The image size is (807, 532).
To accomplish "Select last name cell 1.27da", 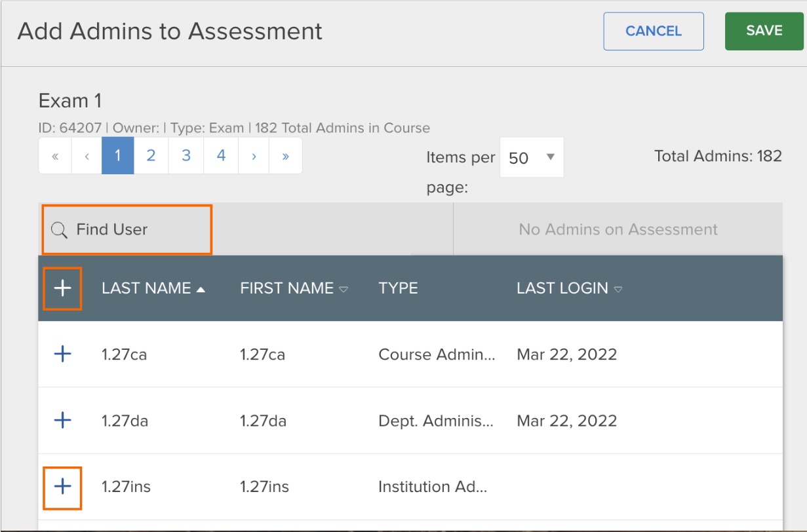I will coord(125,420).
